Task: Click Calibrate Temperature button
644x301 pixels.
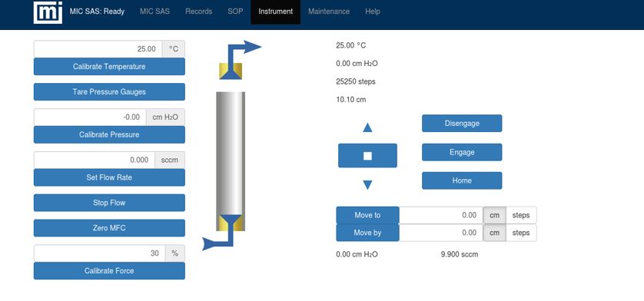Action: (x=109, y=67)
